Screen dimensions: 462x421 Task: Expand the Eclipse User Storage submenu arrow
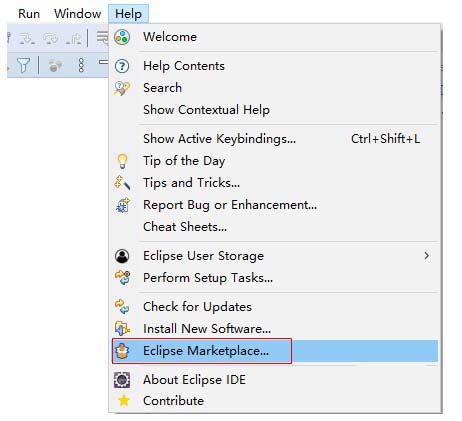tap(426, 256)
